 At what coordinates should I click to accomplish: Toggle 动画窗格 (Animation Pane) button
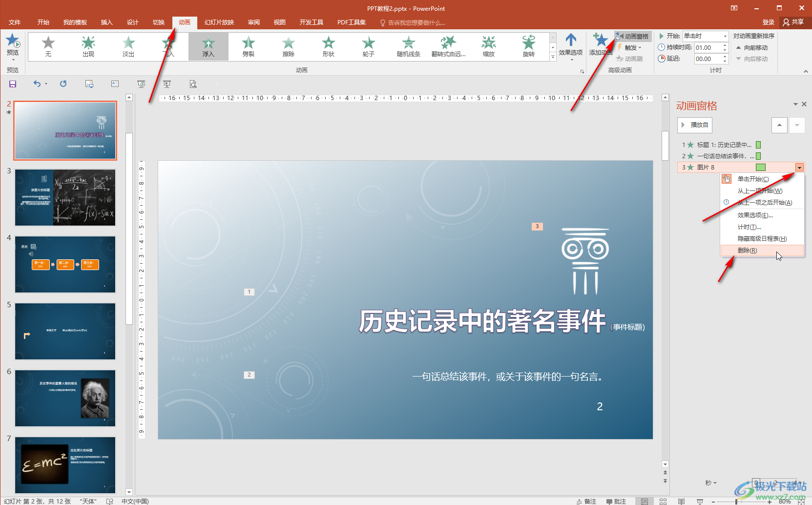click(x=633, y=36)
